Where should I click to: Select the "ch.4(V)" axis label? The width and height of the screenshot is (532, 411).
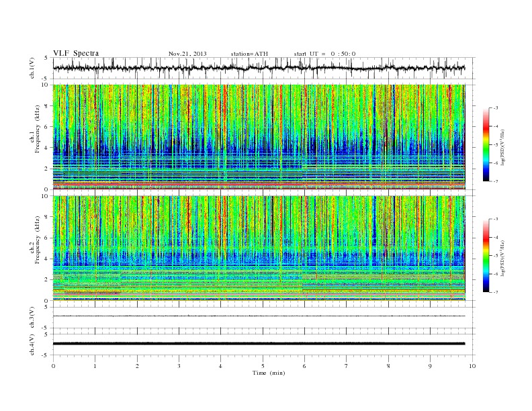pos(32,345)
